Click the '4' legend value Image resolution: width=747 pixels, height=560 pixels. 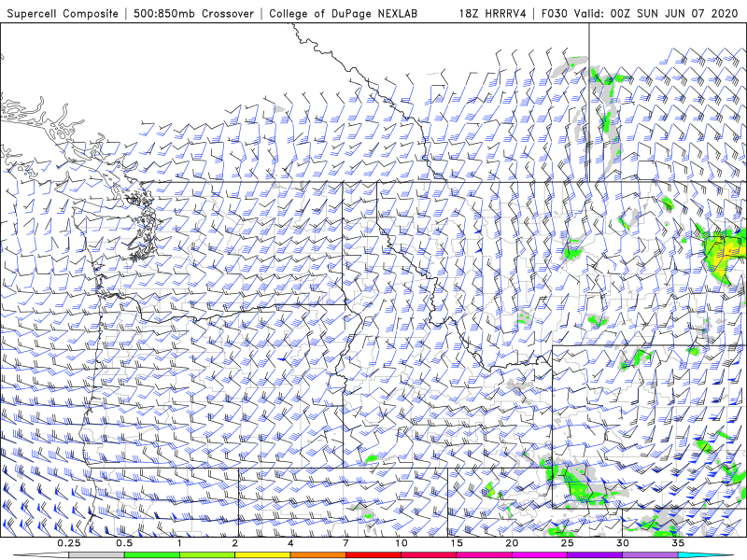pyautogui.click(x=290, y=543)
